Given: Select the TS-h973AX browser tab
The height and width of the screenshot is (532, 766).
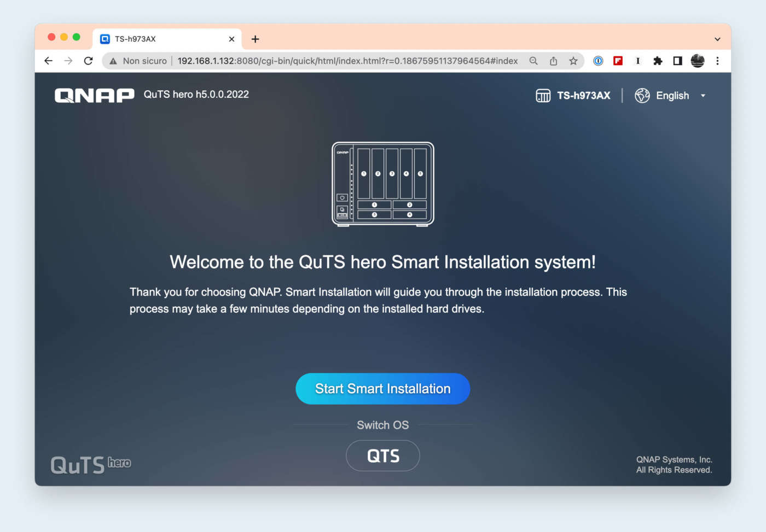Looking at the screenshot, I should pos(167,39).
